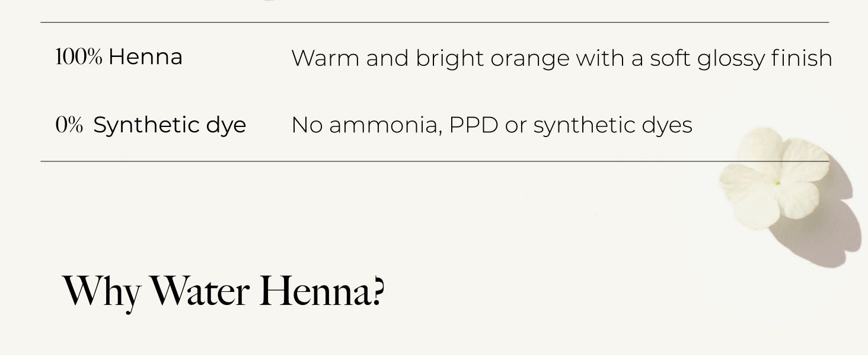Click the words "glossy finish"
Viewport: 868px width, 356px height.
(765, 58)
